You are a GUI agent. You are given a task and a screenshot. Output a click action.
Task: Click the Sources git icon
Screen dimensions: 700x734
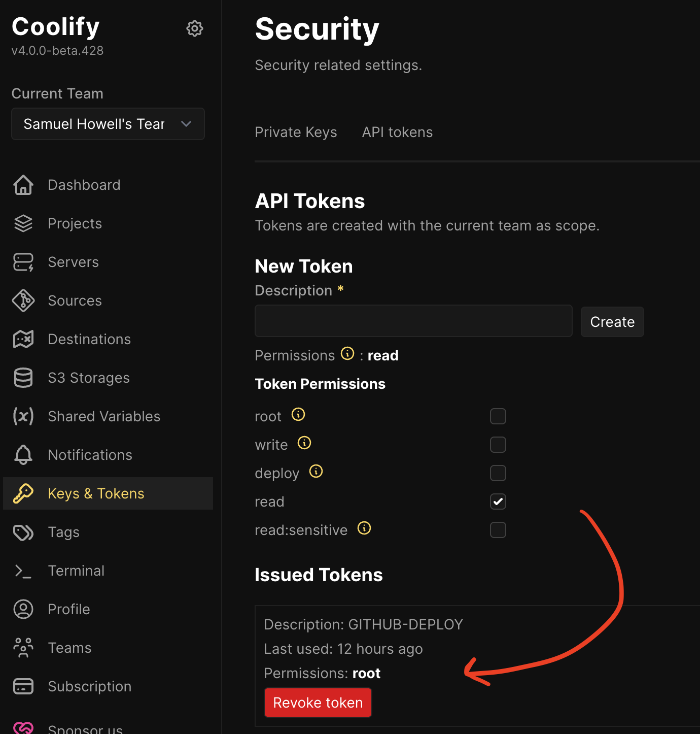coord(23,301)
